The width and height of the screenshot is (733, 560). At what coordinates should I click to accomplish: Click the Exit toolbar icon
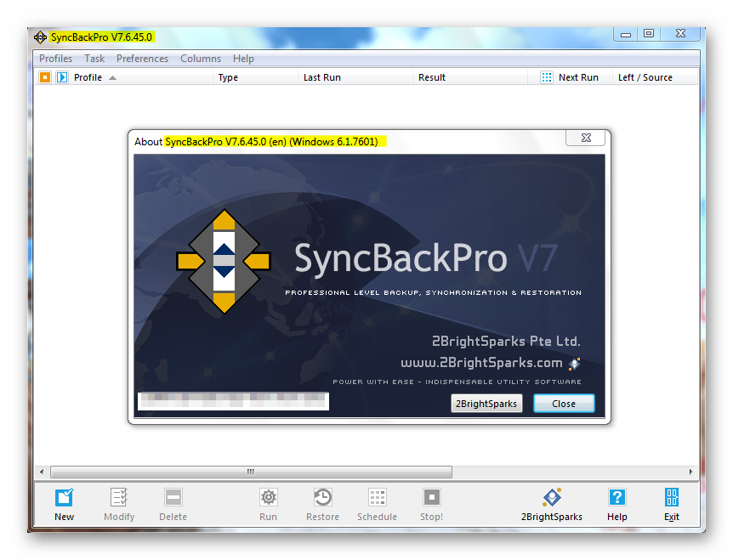tap(672, 497)
